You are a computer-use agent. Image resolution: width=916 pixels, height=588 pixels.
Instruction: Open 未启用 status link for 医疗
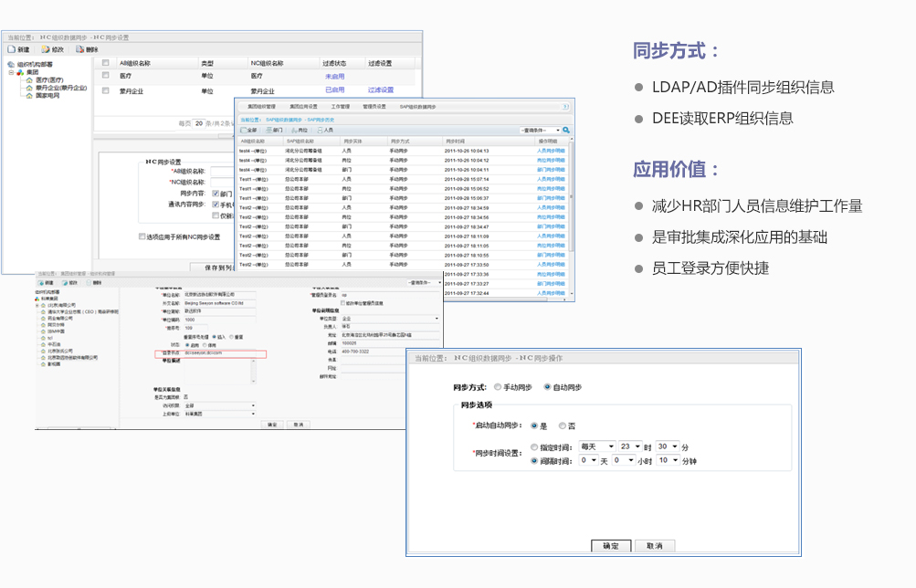coord(335,77)
